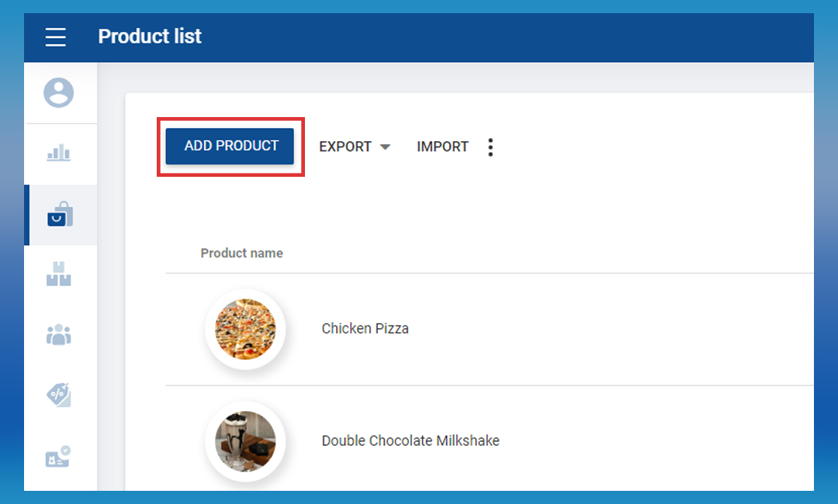838x504 pixels.
Task: Click the EXPORT text label
Action: [x=345, y=147]
